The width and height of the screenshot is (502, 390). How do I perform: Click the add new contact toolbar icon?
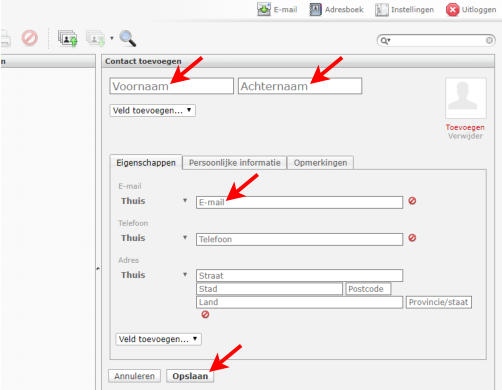[68, 38]
